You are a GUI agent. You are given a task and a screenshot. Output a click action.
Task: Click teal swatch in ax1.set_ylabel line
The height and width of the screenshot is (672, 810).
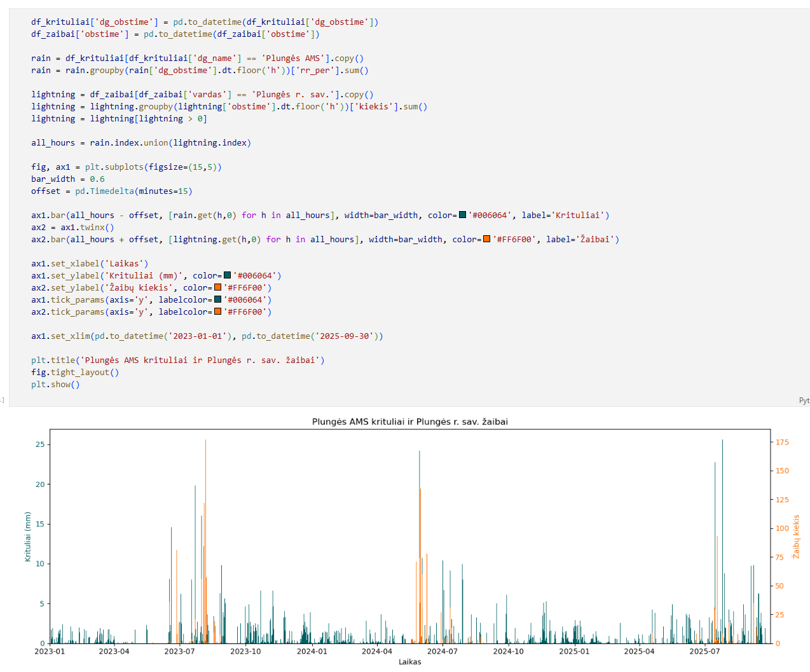pyautogui.click(x=227, y=276)
